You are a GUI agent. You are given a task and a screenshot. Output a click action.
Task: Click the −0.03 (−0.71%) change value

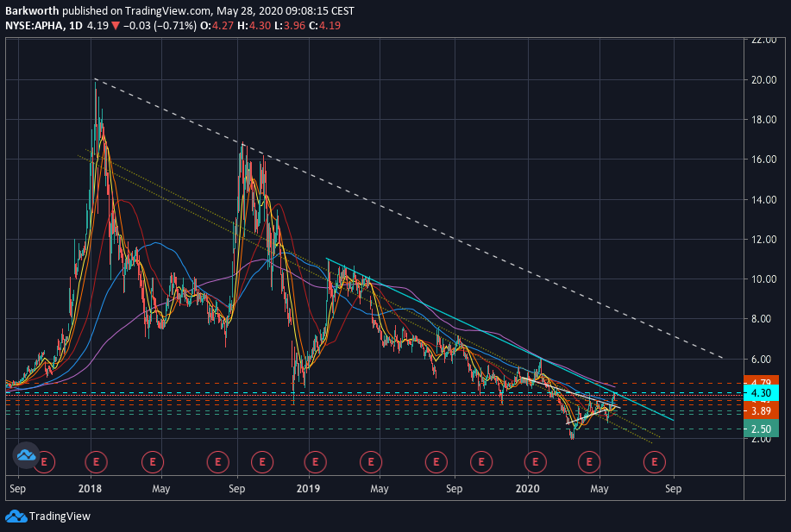160,25
